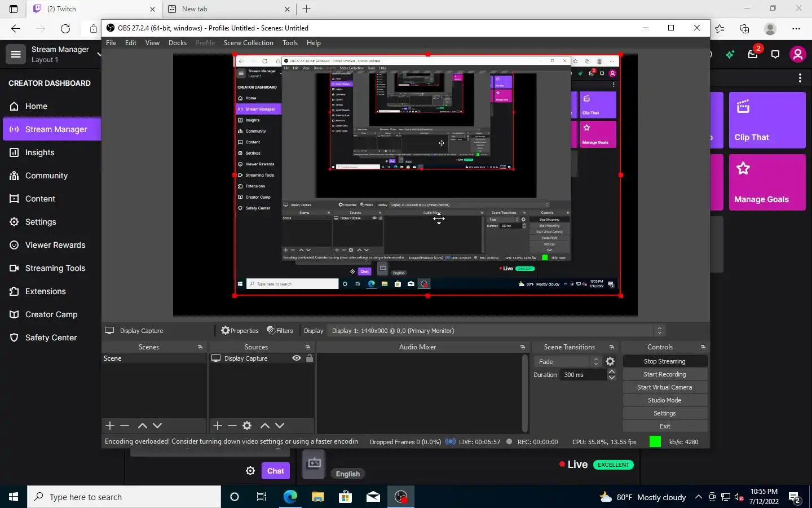Select Display Capture source row

coord(262,358)
